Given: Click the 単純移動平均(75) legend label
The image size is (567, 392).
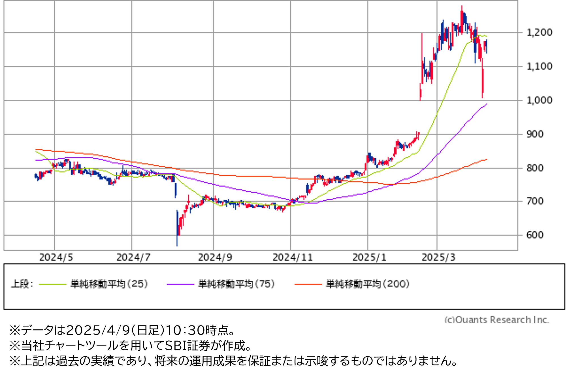Looking at the screenshot, I should [236, 284].
